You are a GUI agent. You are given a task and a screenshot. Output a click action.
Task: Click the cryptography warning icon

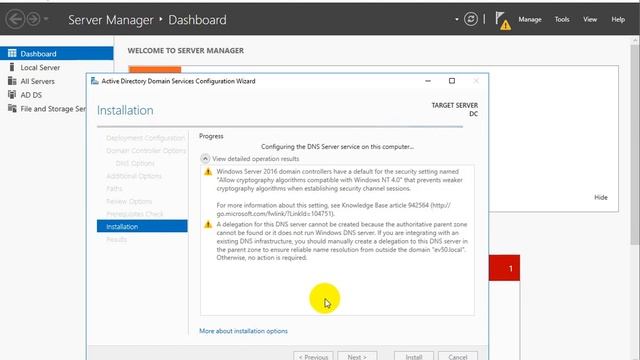point(208,172)
